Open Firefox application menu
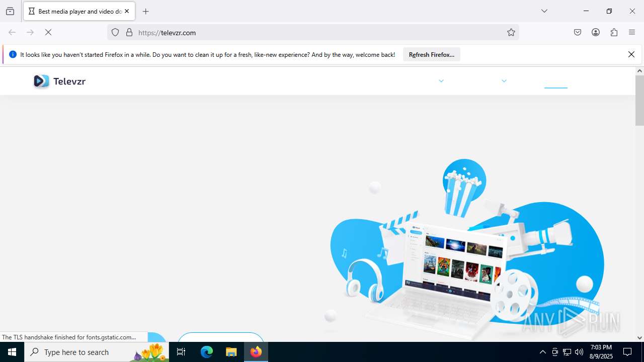 coord(632,32)
